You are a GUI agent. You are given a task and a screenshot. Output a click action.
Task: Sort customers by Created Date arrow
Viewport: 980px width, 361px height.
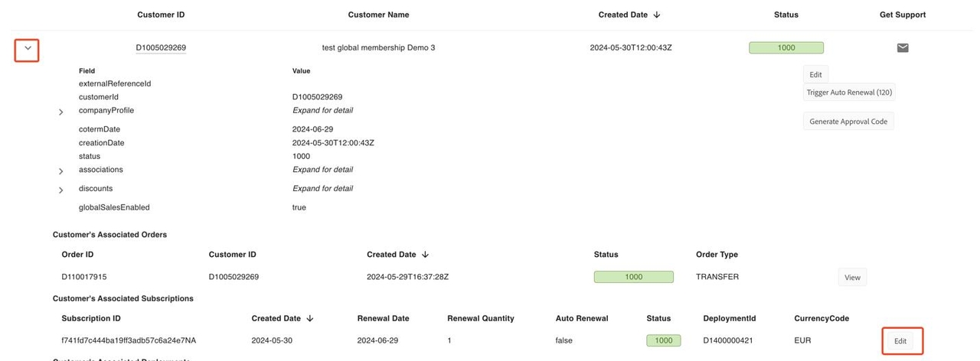click(657, 15)
